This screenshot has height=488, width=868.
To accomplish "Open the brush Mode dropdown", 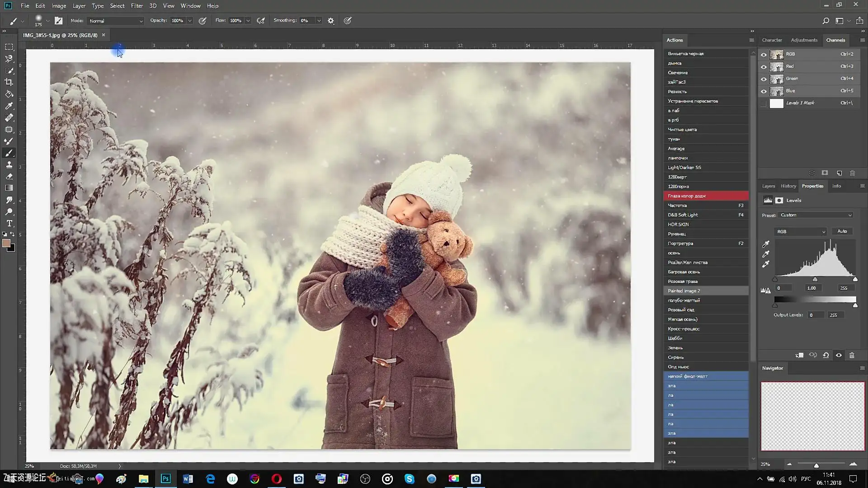I will point(115,21).
